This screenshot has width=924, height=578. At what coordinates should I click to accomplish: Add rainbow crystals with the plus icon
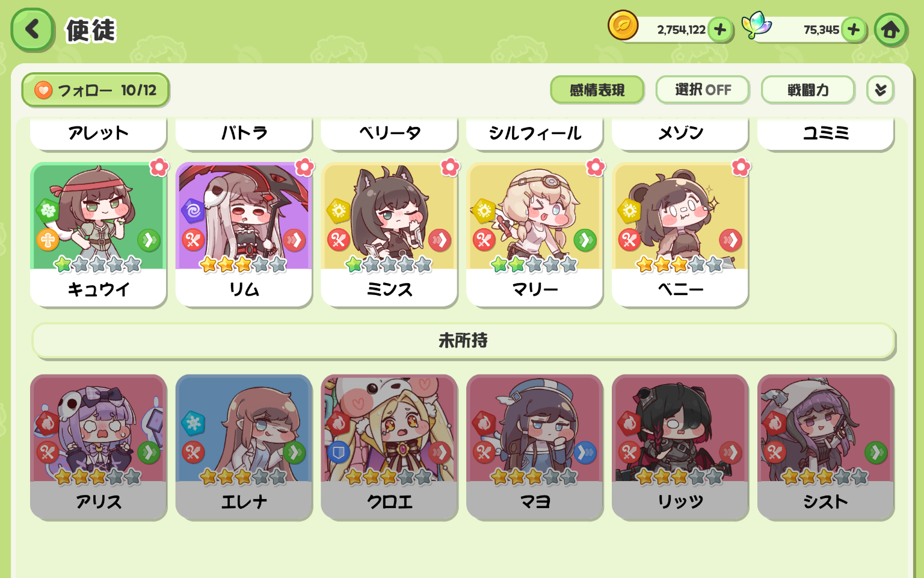[854, 30]
